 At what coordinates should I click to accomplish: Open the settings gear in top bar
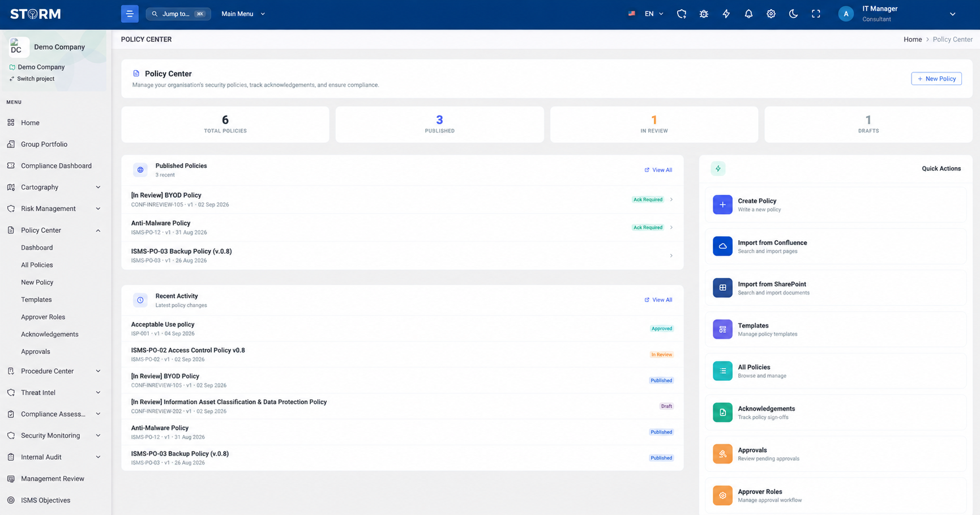(771, 14)
